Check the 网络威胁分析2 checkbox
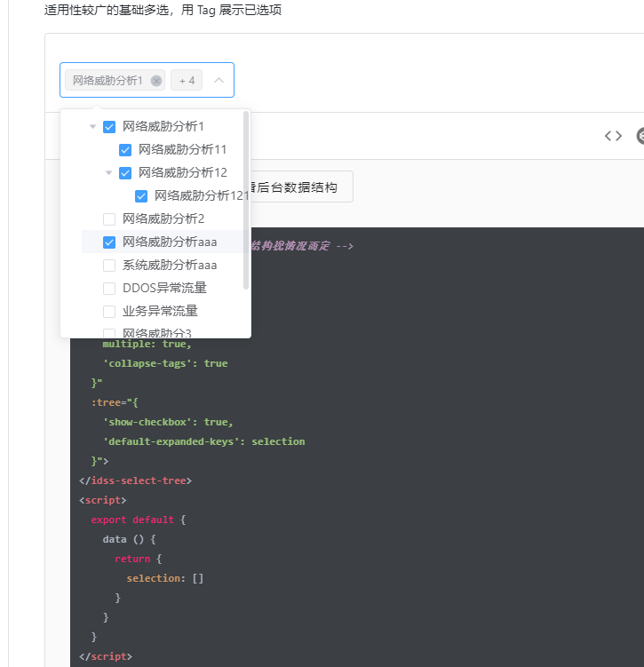 [109, 219]
